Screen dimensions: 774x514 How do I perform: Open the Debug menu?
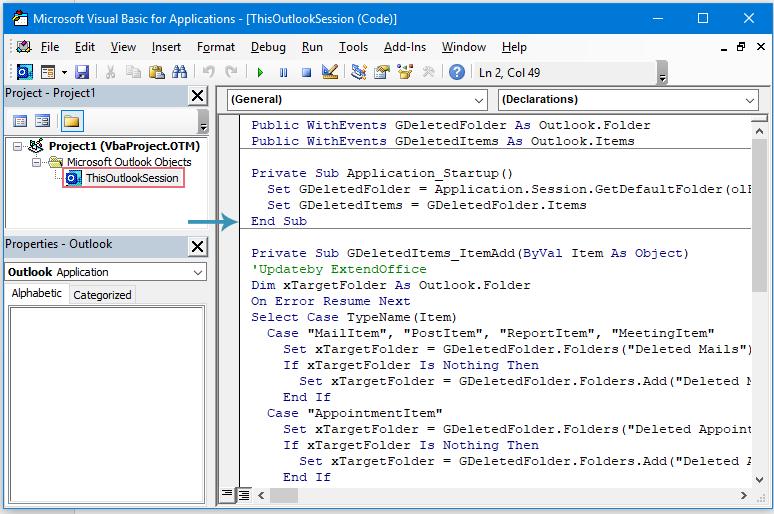[267, 47]
